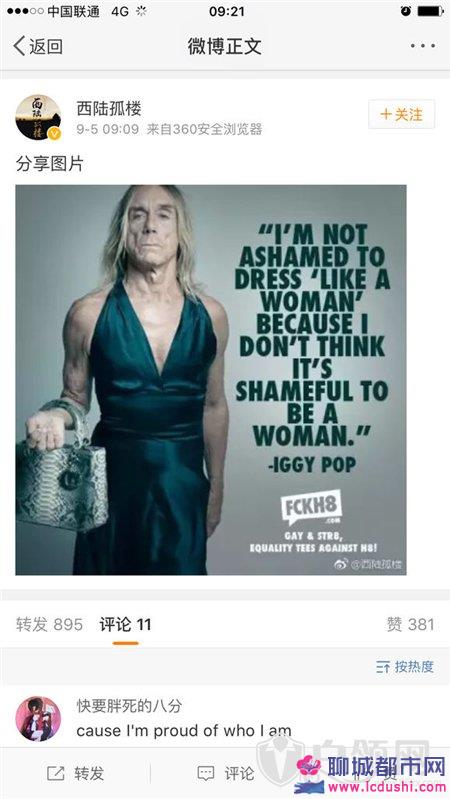The image size is (450, 799).
Task: Open the 快要胖死的八分 username link
Action: pyautogui.click(x=129, y=706)
